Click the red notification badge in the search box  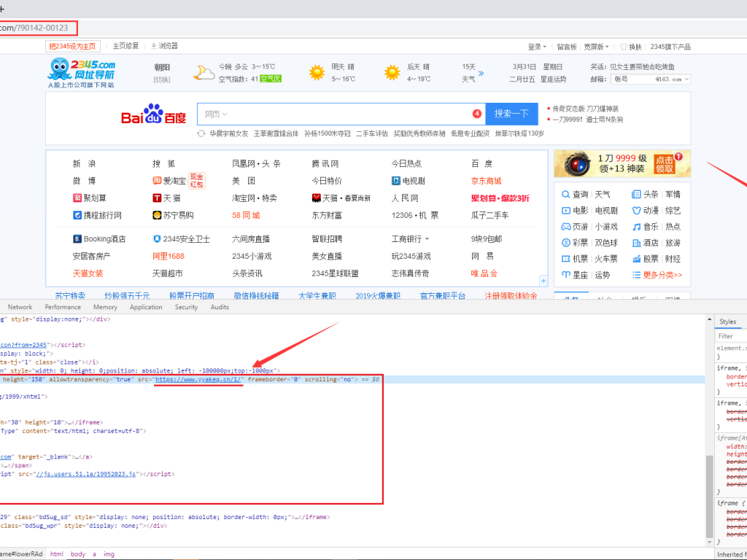(477, 114)
